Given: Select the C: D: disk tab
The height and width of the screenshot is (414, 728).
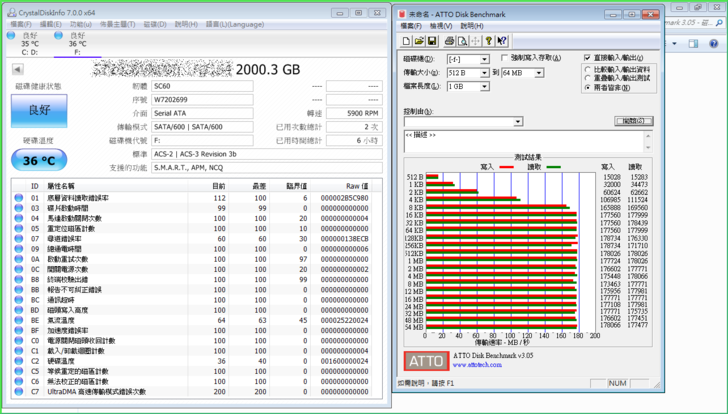Looking at the screenshot, I should tap(30, 44).
